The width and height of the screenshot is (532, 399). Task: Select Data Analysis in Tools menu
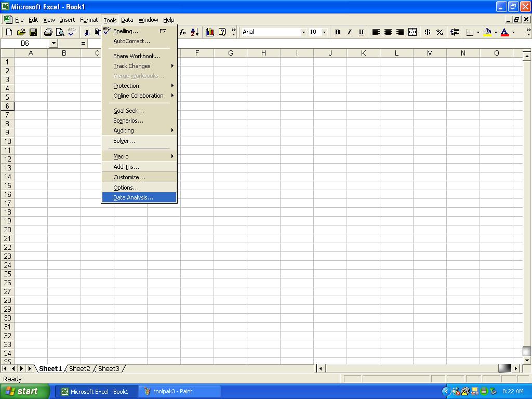[133, 197]
